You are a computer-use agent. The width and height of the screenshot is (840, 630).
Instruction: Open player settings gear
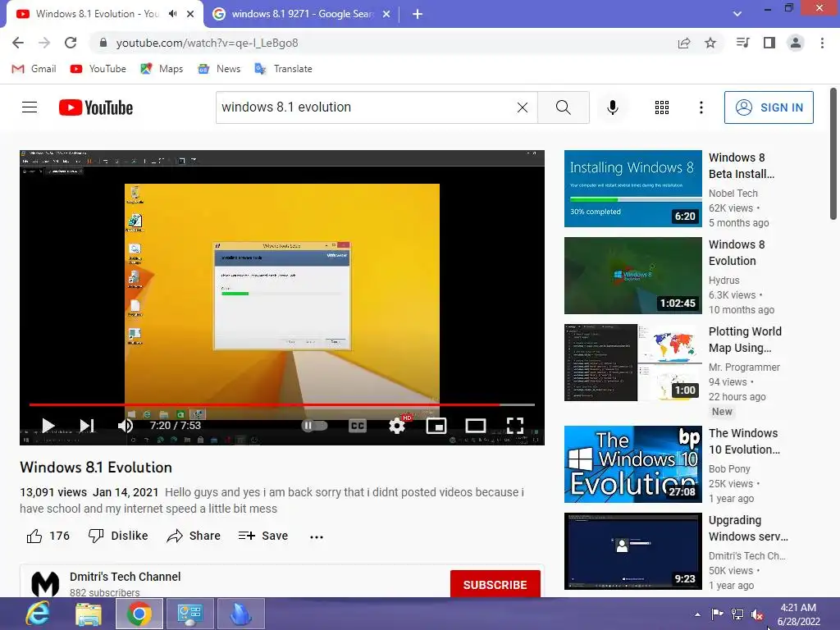[x=397, y=426]
